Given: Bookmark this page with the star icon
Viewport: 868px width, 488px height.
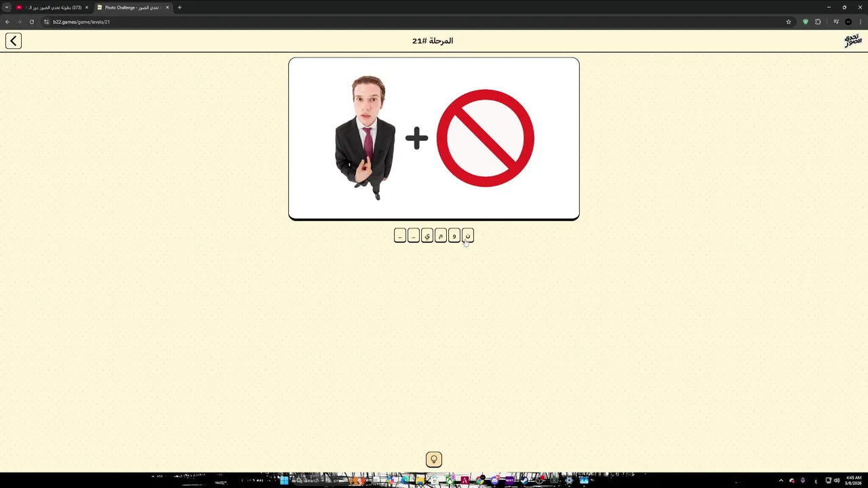Looking at the screenshot, I should pyautogui.click(x=788, y=22).
